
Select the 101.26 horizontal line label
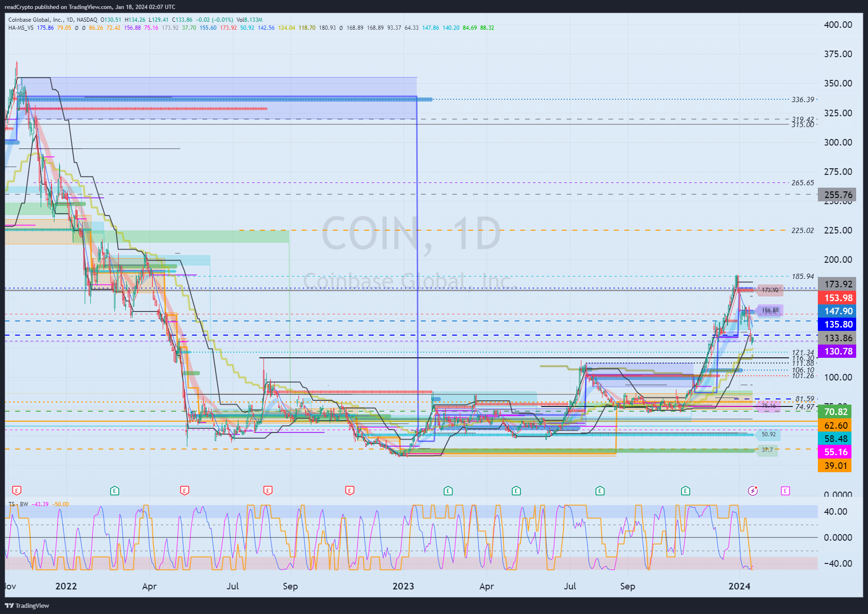pyautogui.click(x=803, y=376)
